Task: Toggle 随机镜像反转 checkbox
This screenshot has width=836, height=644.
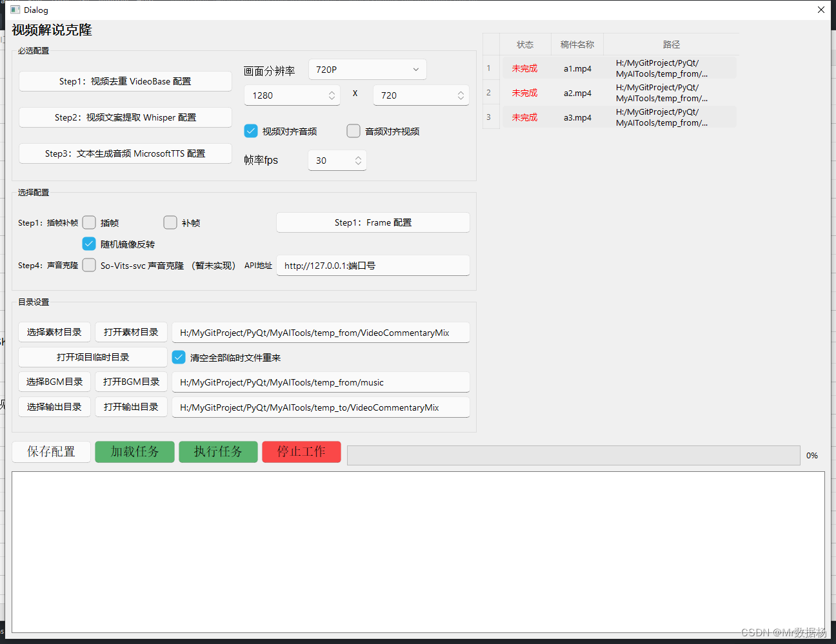Action: (89, 244)
